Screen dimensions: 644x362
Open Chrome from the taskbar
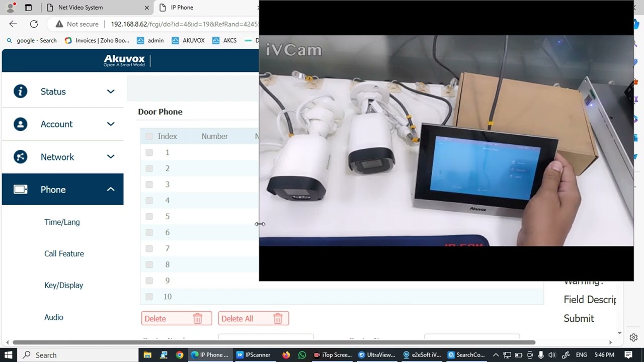coord(180,355)
